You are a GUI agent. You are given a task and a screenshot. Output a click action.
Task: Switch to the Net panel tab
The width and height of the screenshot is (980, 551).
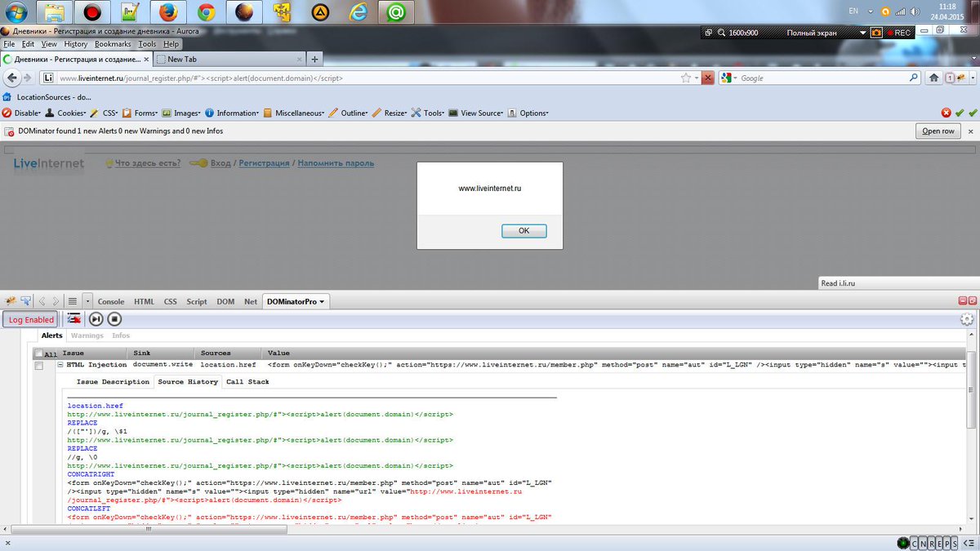(x=250, y=301)
